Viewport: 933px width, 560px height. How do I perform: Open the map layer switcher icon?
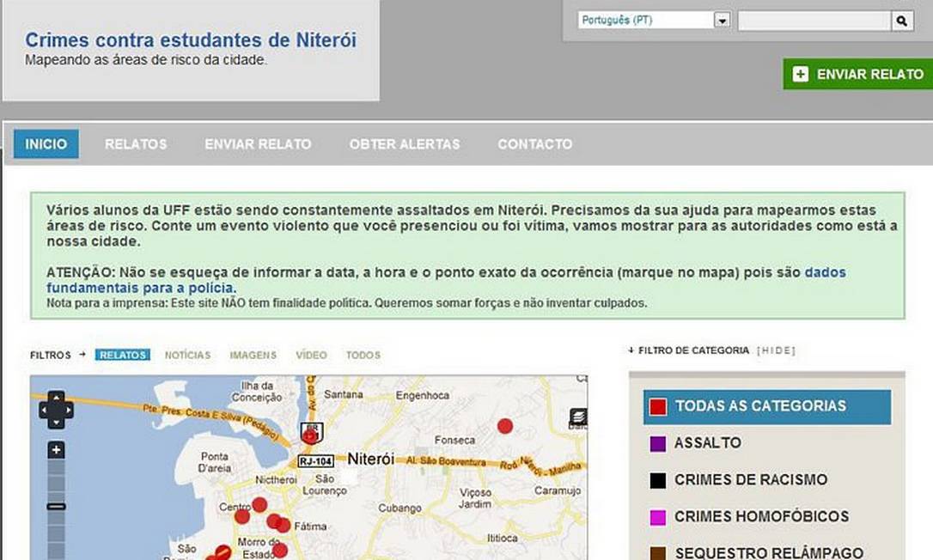point(578,418)
